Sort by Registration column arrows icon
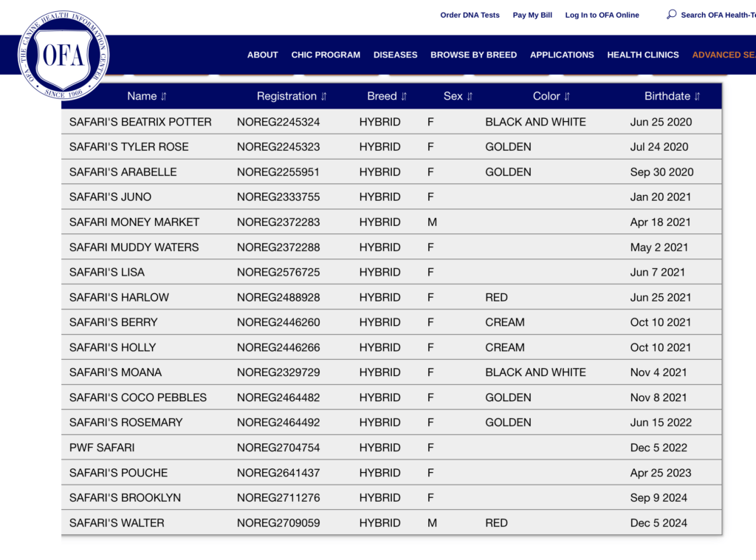The height and width of the screenshot is (560, 756). [x=324, y=97]
